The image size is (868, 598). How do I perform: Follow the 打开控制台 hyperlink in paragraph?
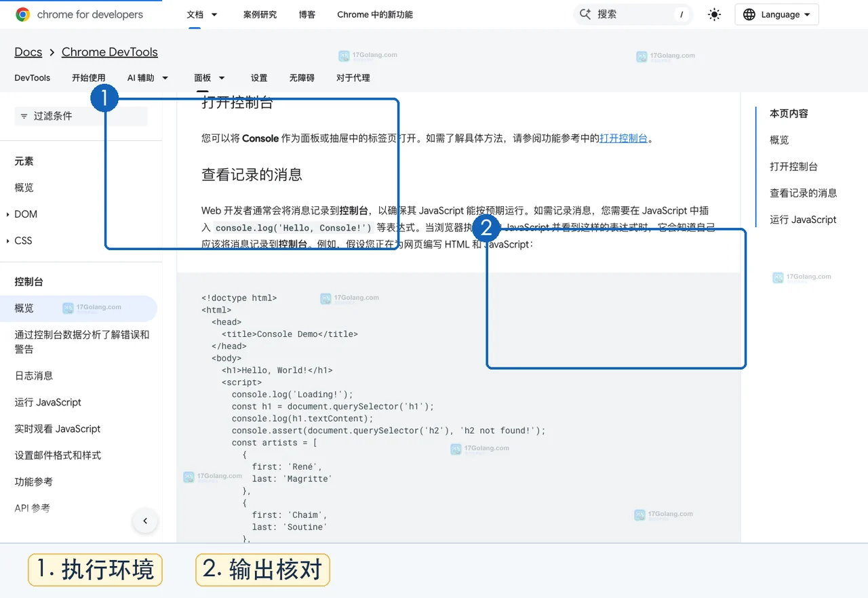(x=623, y=138)
